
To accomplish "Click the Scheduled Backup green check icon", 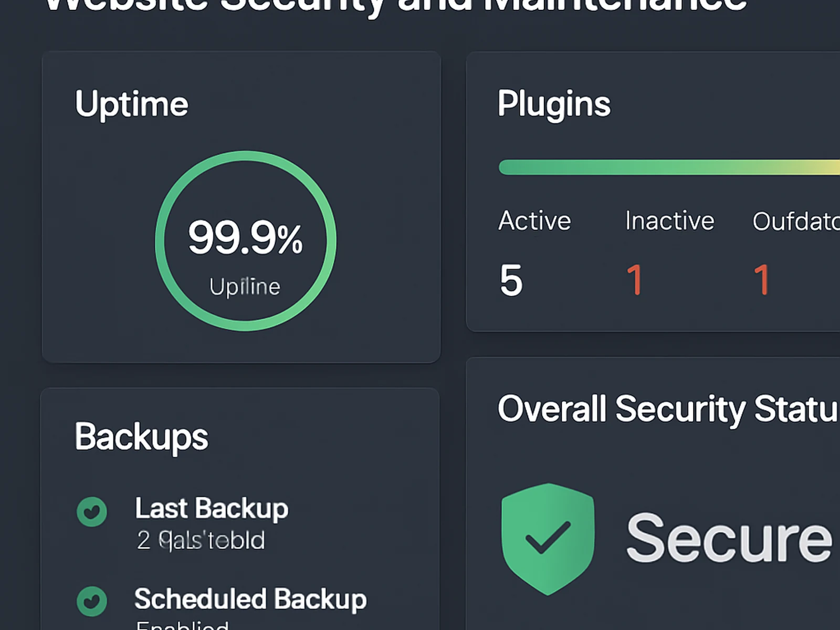I will pos(92,601).
